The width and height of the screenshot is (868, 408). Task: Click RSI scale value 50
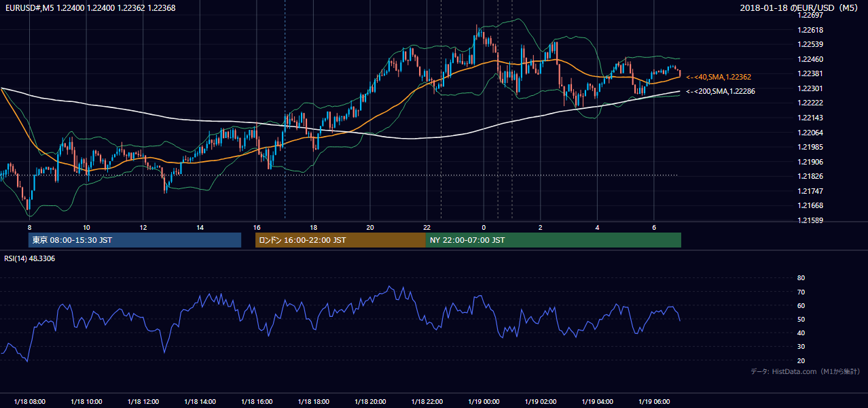(801, 319)
